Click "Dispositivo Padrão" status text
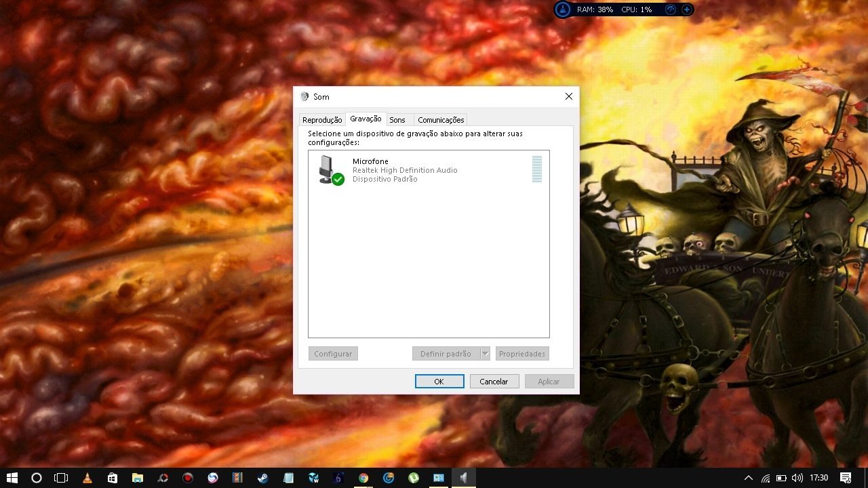The image size is (868, 488). (x=385, y=179)
